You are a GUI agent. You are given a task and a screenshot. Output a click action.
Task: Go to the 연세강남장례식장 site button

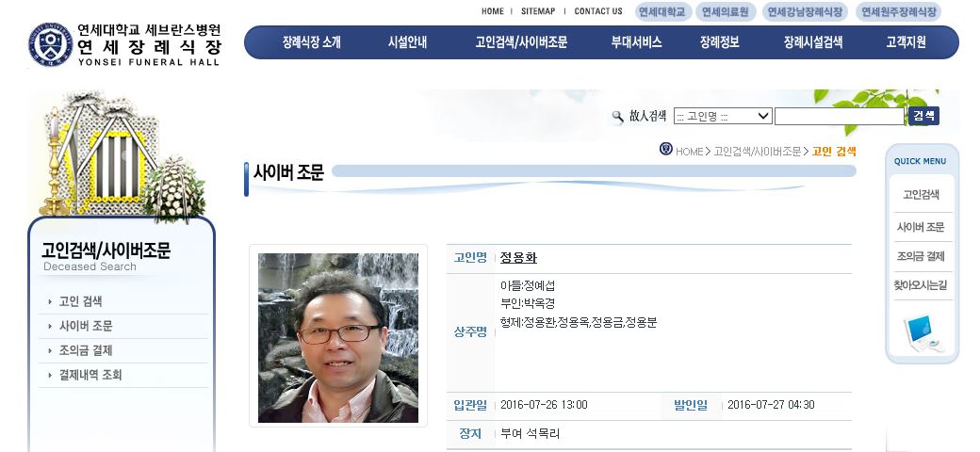[x=805, y=12]
